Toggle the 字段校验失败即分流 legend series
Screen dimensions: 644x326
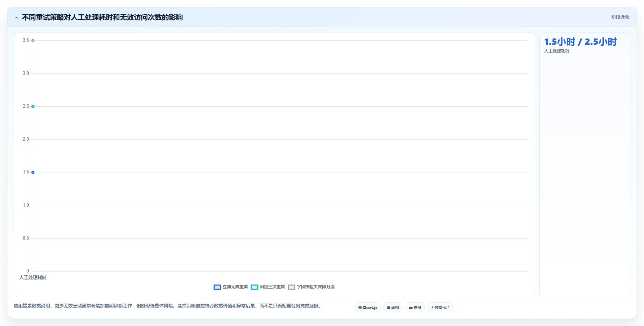(x=311, y=287)
